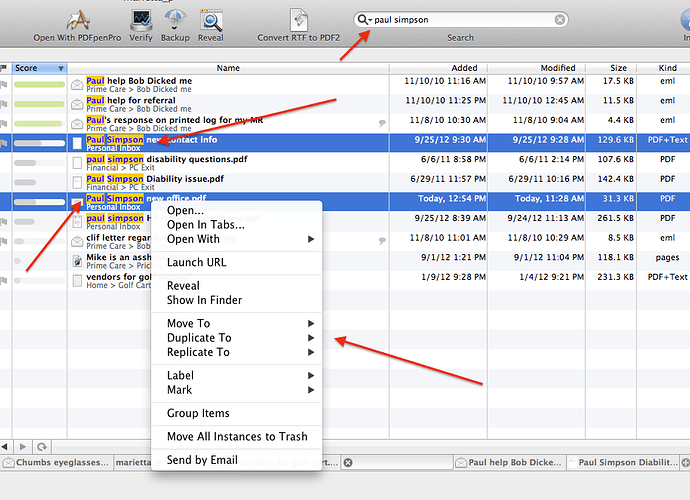Image resolution: width=690 pixels, height=500 pixels.
Task: Sort by the Name column header
Action: pos(228,68)
